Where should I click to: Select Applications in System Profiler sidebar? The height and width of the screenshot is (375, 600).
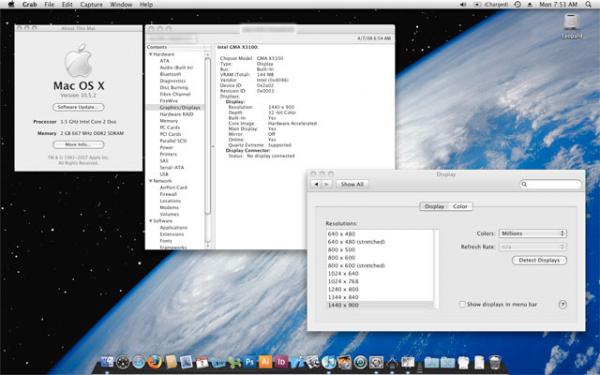(173, 228)
